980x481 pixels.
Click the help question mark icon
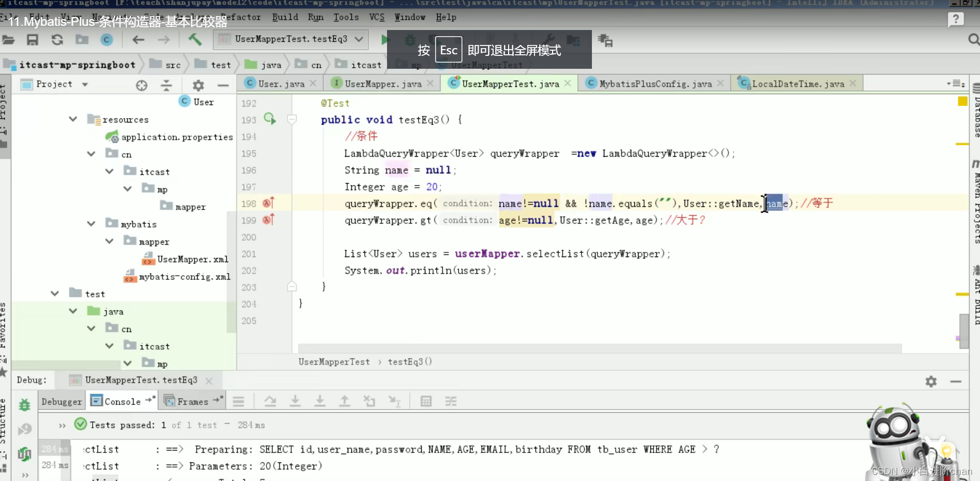point(956,20)
